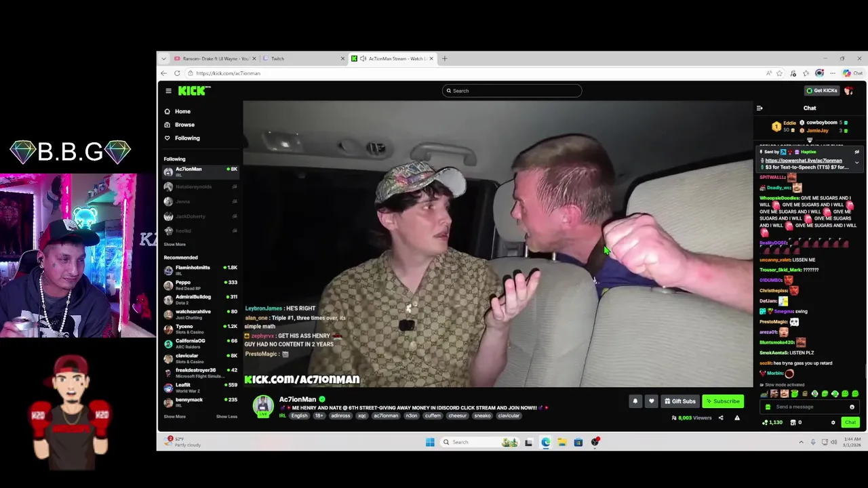This screenshot has width=868, height=488.
Task: Select Ac7ionMan in Following list
Action: tap(200, 171)
